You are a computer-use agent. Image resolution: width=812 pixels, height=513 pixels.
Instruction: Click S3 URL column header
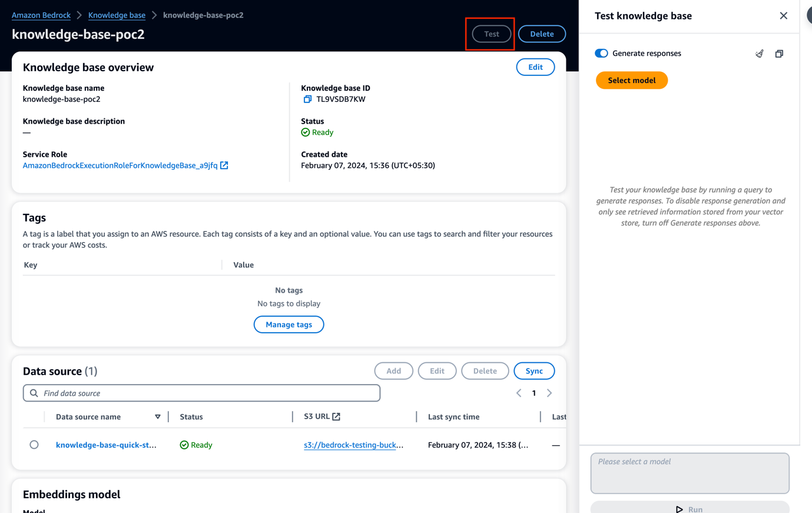pyautogui.click(x=317, y=416)
